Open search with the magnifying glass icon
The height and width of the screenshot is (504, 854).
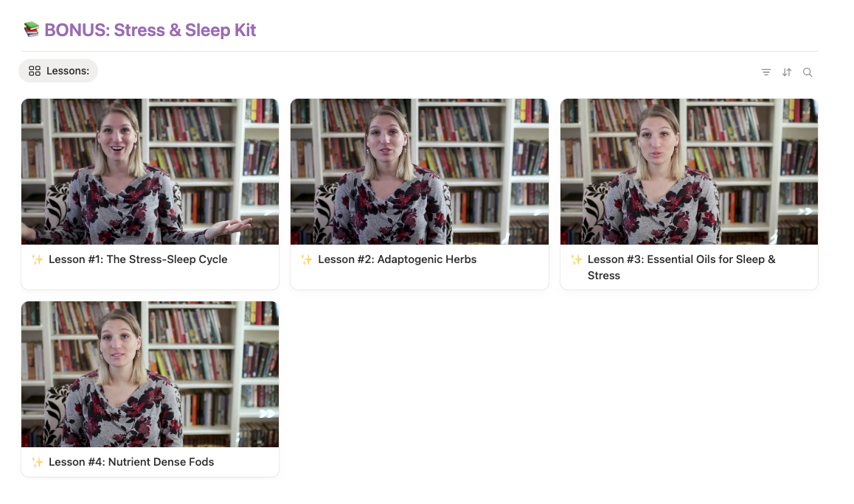[x=808, y=72]
